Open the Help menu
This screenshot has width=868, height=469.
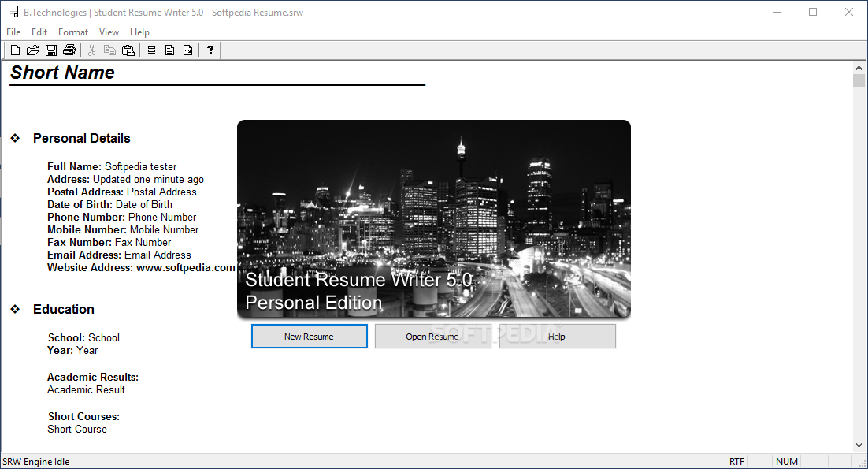tap(139, 32)
